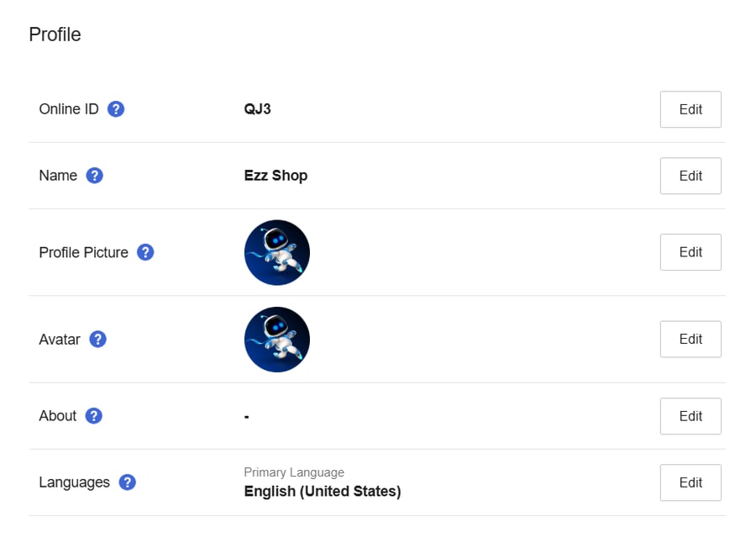Open the Profile Picture help question mark

pyautogui.click(x=145, y=252)
